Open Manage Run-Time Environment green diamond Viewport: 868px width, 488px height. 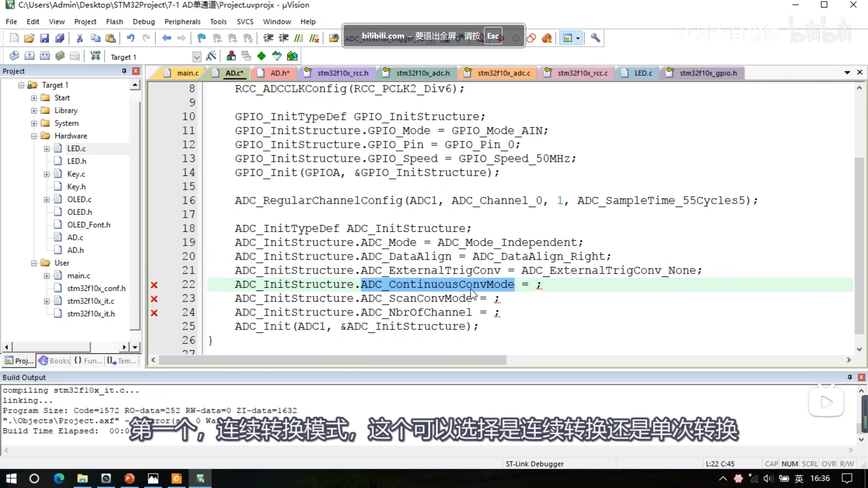click(x=261, y=56)
